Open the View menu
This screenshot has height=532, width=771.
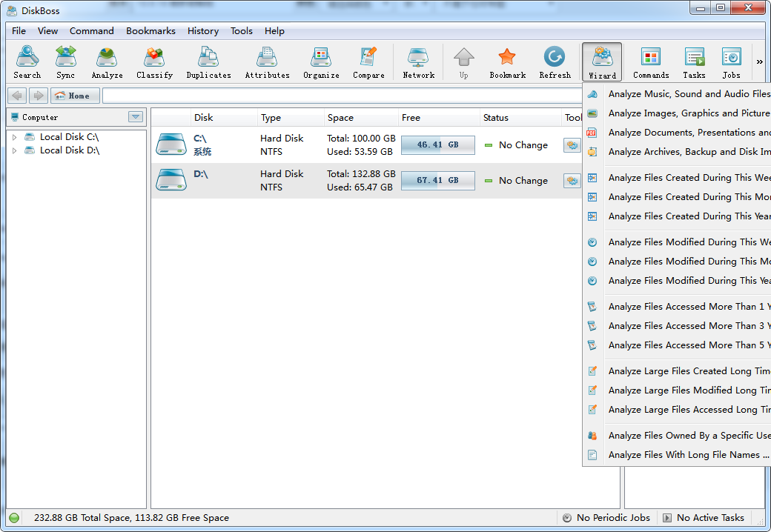point(47,31)
